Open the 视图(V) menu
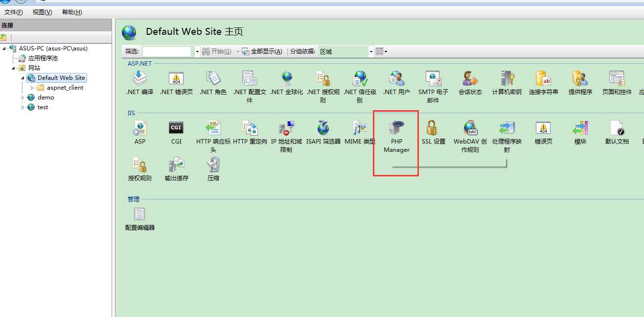 coord(42,12)
